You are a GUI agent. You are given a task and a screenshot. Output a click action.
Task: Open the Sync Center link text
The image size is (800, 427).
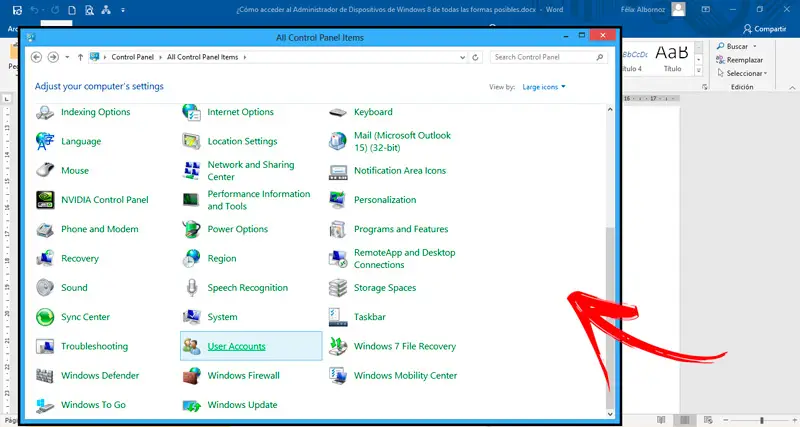(x=85, y=317)
